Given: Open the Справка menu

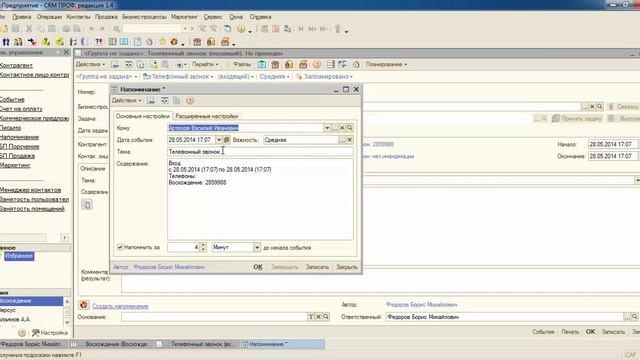Looking at the screenshot, I should (260, 17).
